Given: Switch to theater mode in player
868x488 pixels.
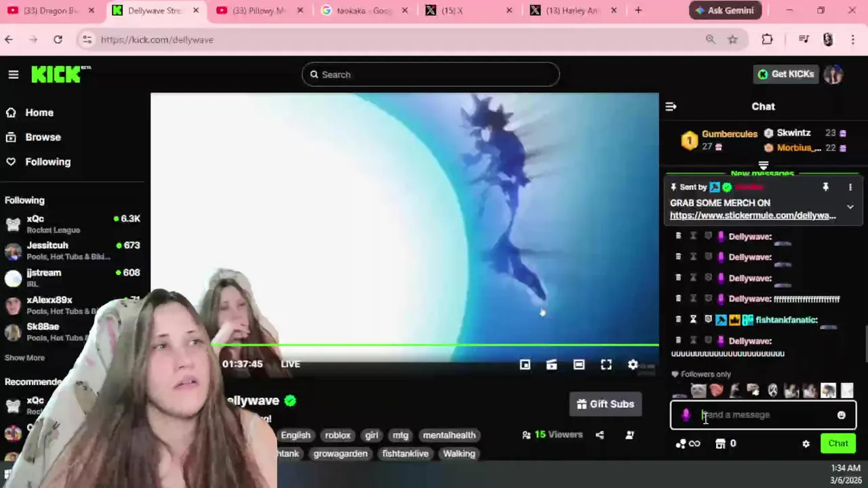Looking at the screenshot, I should pyautogui.click(x=578, y=365).
